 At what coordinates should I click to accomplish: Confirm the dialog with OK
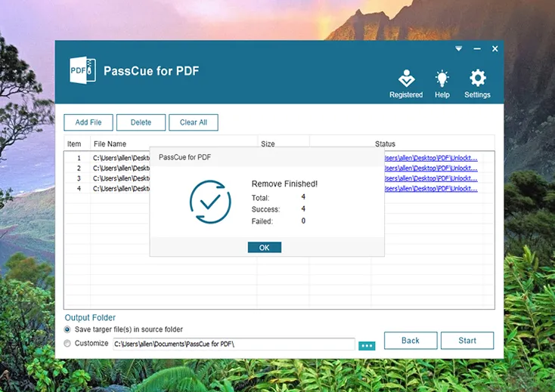click(x=265, y=248)
